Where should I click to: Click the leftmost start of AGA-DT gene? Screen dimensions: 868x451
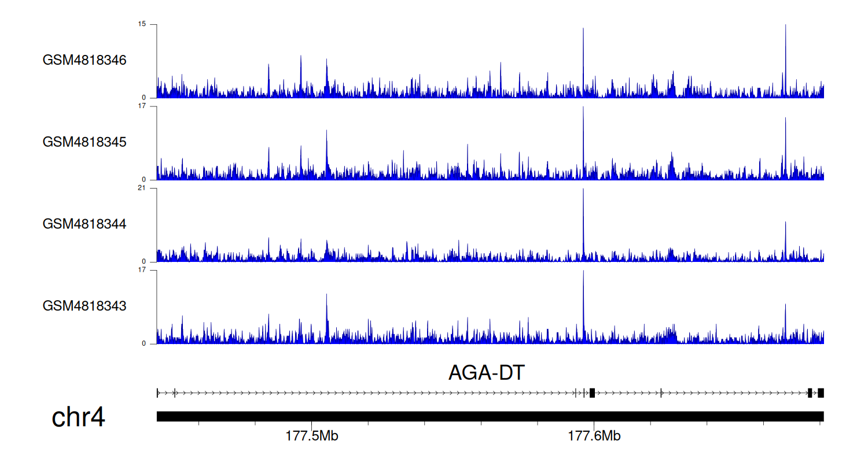coord(157,393)
